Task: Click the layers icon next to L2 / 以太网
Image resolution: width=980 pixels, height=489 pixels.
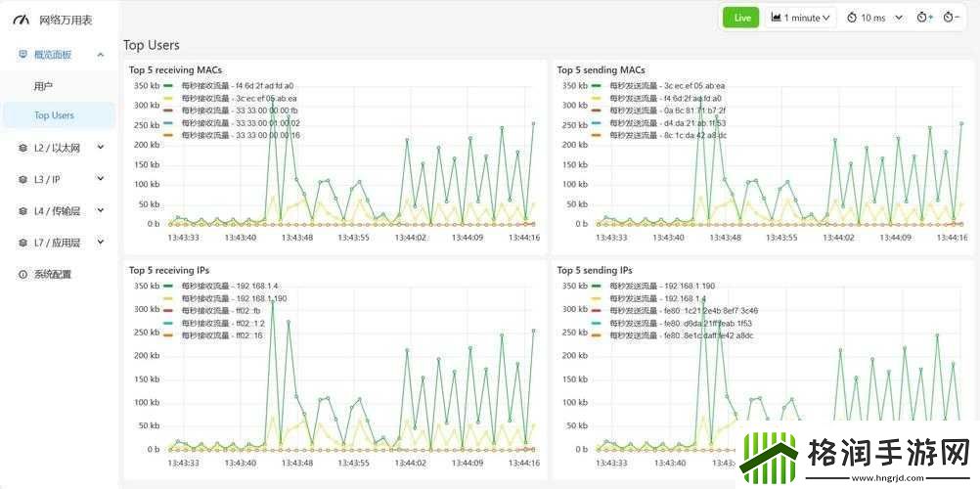Action: [22, 148]
